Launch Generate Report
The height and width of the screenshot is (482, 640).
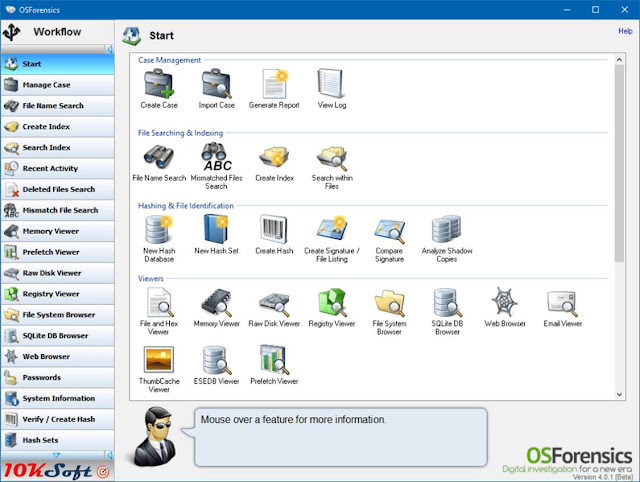(x=274, y=84)
